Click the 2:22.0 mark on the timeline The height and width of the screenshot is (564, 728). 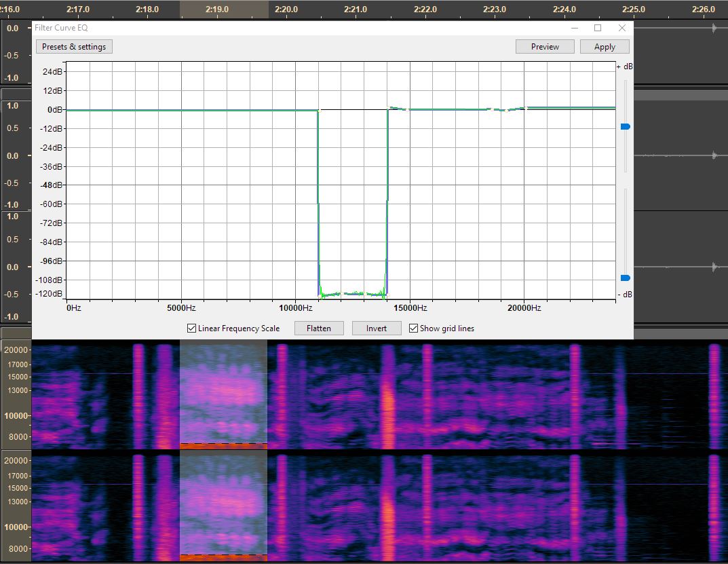(425, 10)
